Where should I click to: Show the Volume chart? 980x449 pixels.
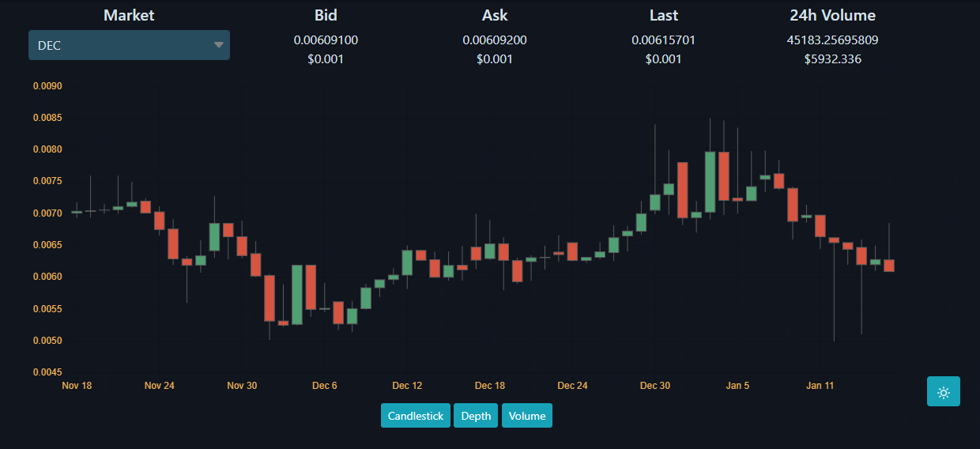click(527, 416)
